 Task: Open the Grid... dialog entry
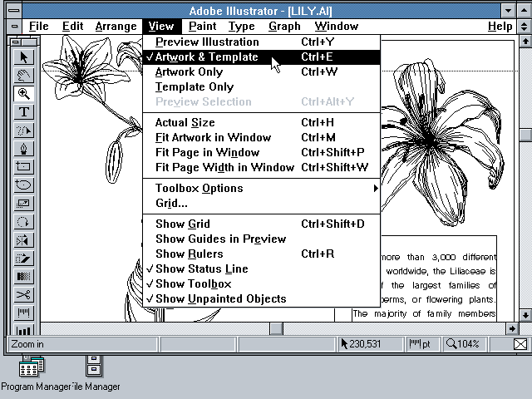[171, 203]
